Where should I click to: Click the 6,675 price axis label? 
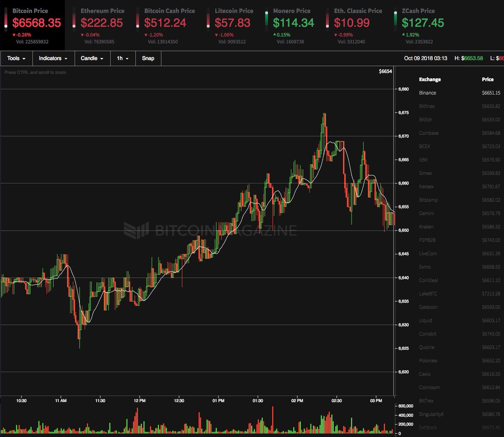coord(404,113)
